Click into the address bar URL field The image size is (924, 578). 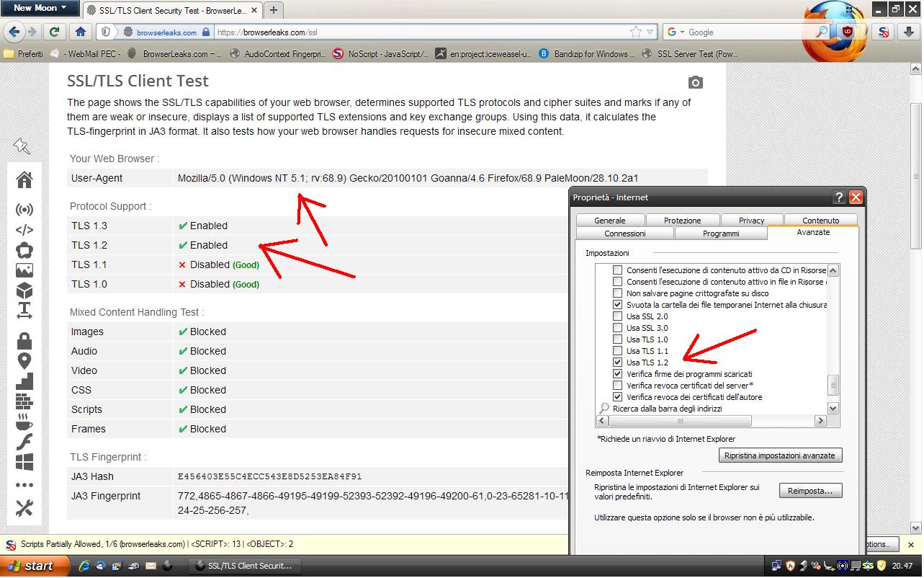[421, 32]
